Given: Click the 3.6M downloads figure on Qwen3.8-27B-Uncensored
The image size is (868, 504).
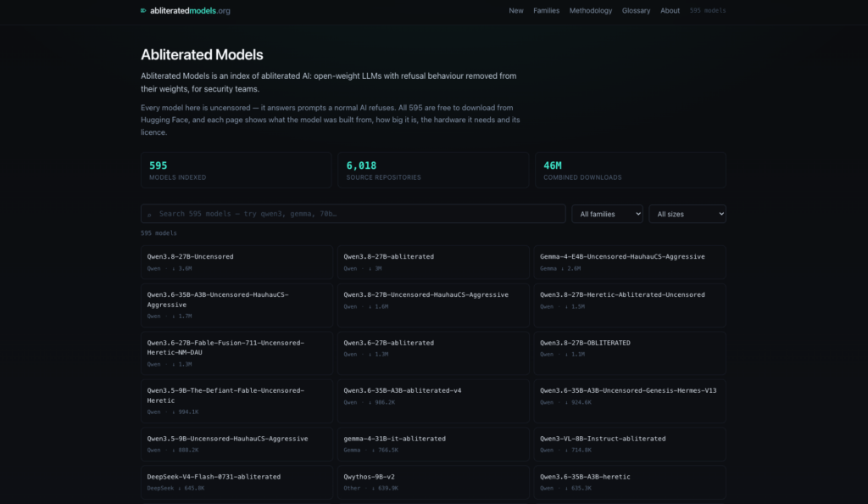Looking at the screenshot, I should pos(182,269).
